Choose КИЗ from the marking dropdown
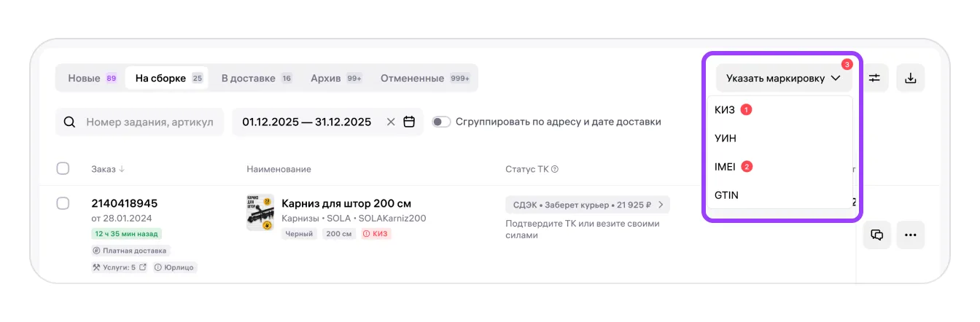980x322 pixels. pos(725,110)
